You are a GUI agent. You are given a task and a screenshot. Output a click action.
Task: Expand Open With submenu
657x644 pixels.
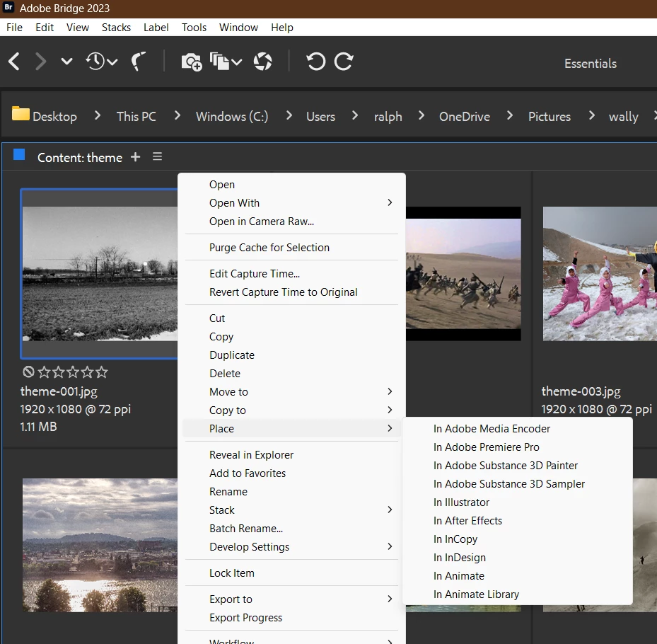[x=291, y=203]
